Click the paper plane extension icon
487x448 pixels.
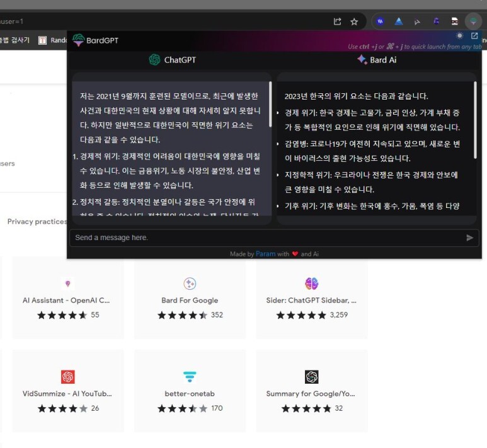pyautogui.click(x=417, y=21)
